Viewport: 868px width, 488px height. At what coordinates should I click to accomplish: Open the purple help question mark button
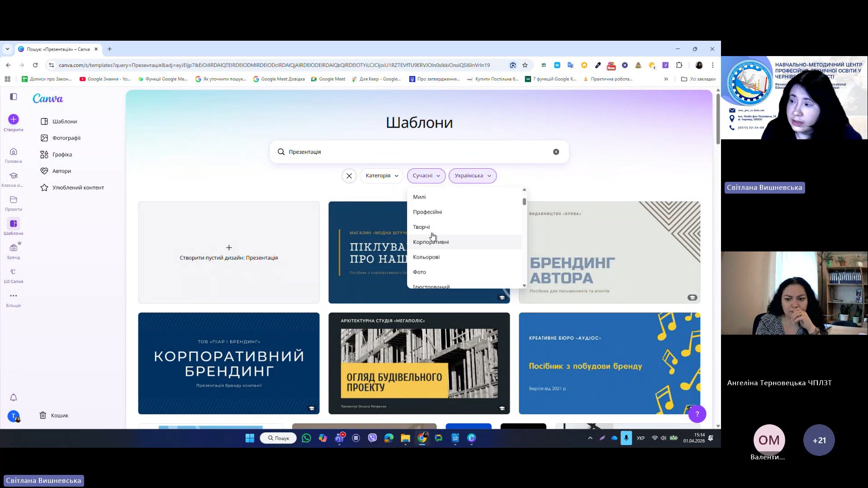[697, 414]
